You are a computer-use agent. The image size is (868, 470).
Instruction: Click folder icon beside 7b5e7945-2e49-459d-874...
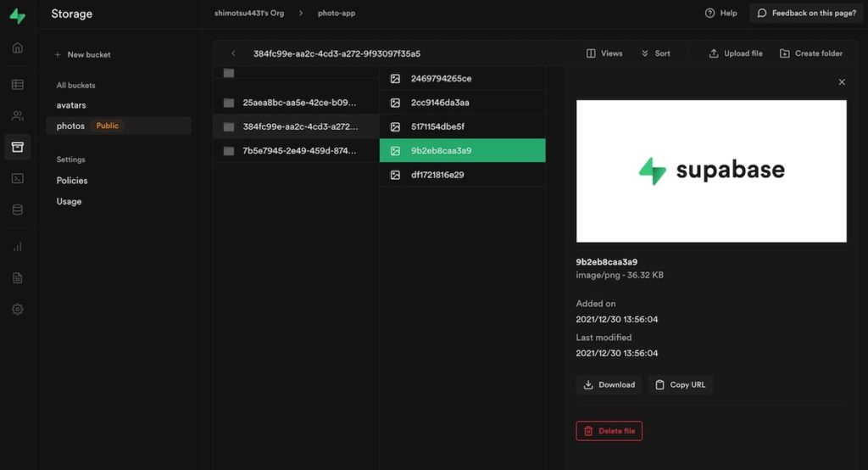(x=229, y=151)
